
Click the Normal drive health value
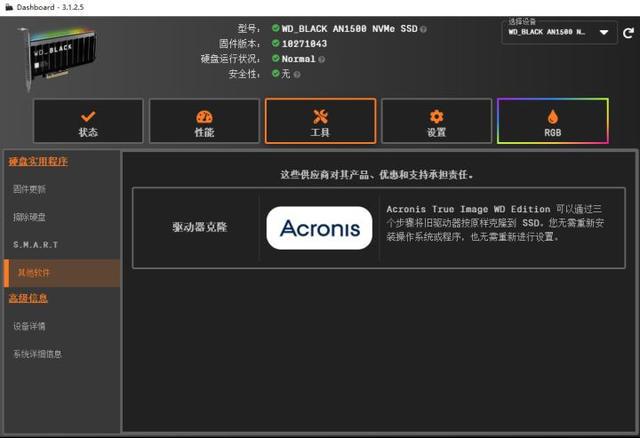click(298, 59)
